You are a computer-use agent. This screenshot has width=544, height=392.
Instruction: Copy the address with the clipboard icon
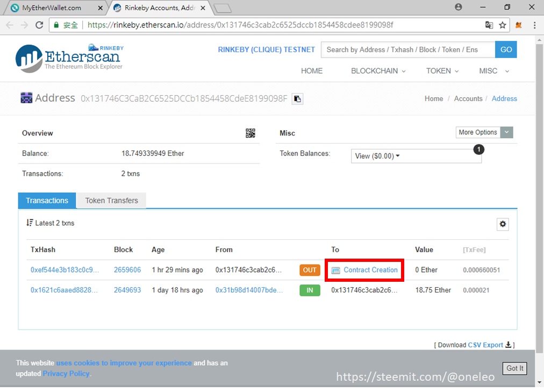pyautogui.click(x=297, y=99)
